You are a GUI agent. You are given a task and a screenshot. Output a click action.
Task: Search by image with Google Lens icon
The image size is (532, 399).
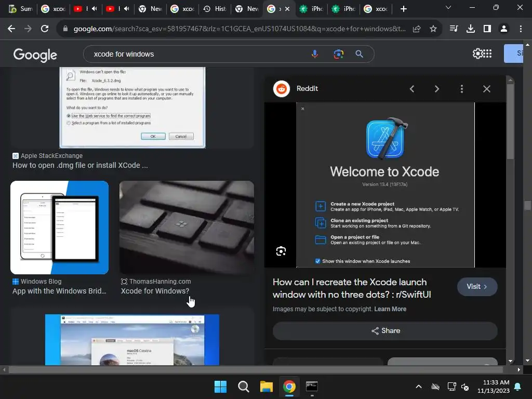coord(338,54)
